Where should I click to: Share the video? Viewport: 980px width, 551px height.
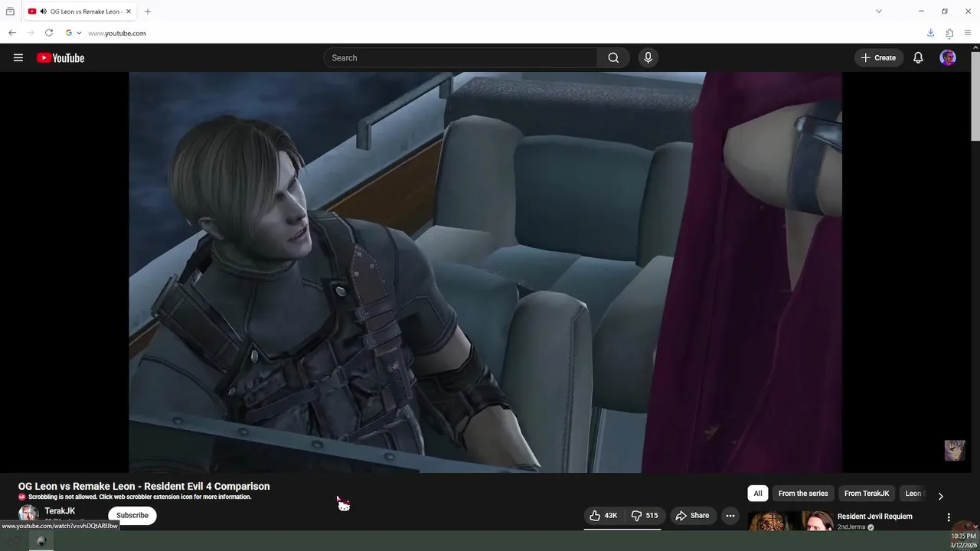tap(692, 516)
